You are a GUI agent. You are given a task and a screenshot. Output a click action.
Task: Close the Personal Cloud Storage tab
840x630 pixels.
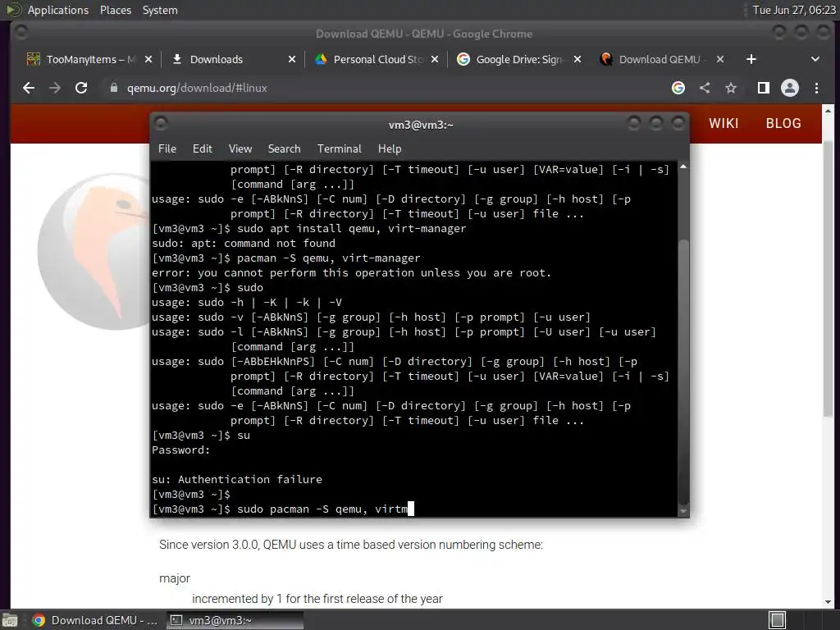tap(435, 59)
